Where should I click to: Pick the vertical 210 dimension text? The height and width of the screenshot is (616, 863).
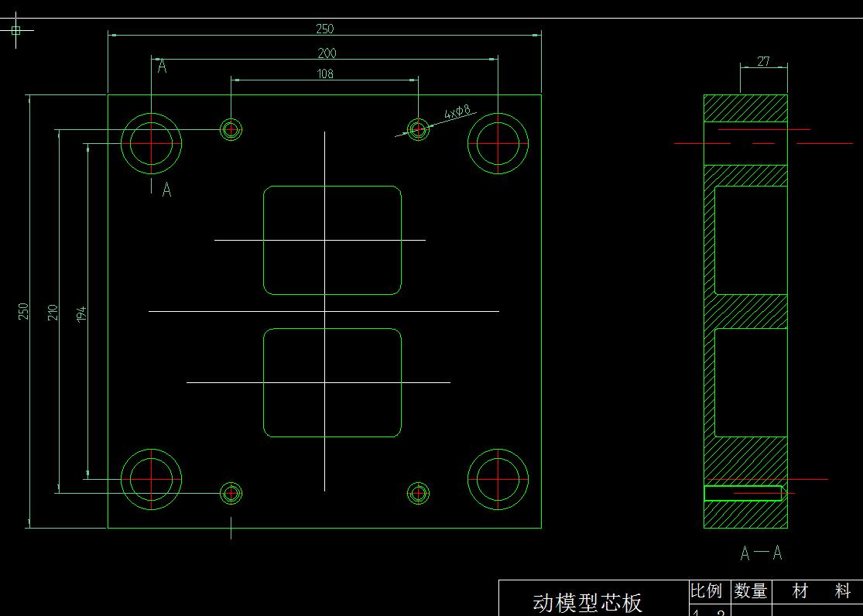tap(53, 312)
